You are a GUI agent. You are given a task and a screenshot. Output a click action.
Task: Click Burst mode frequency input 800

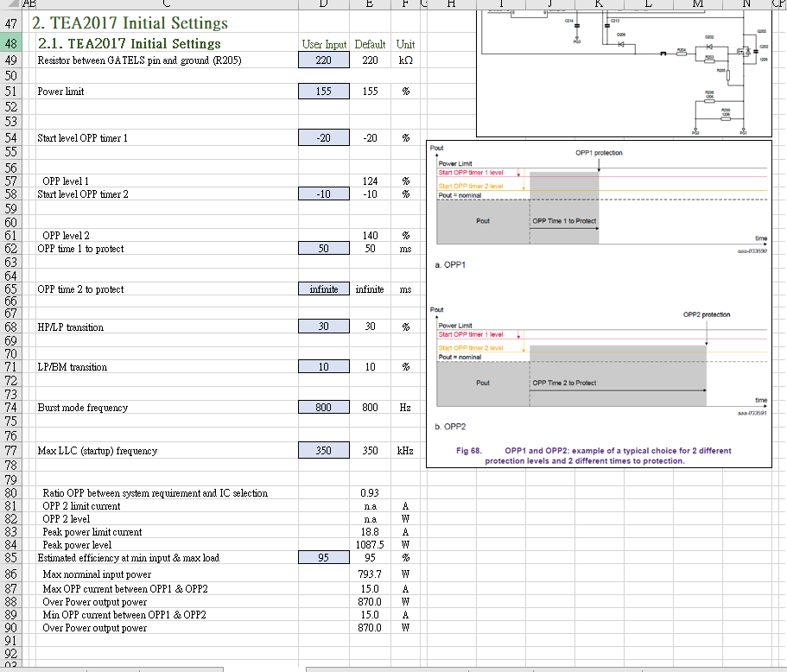324,407
